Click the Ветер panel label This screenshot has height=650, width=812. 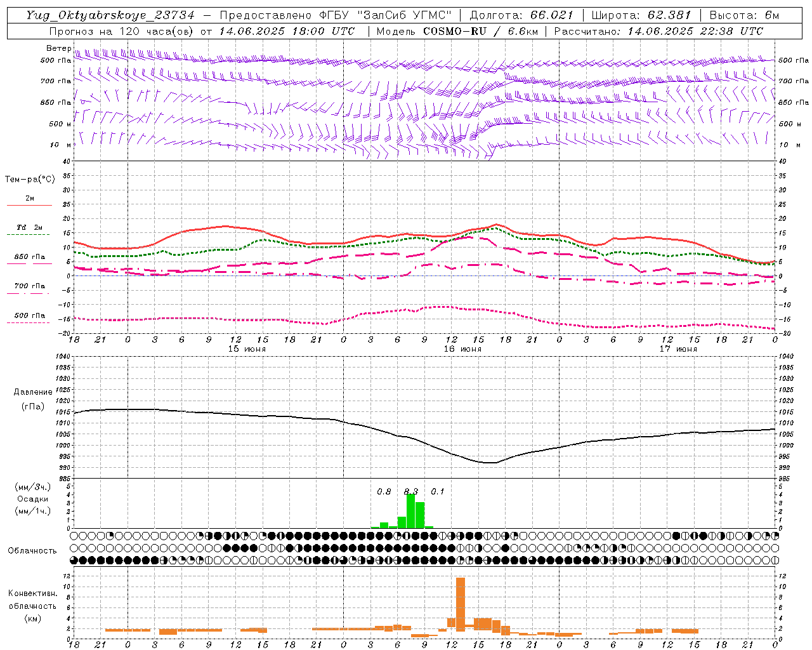click(59, 48)
